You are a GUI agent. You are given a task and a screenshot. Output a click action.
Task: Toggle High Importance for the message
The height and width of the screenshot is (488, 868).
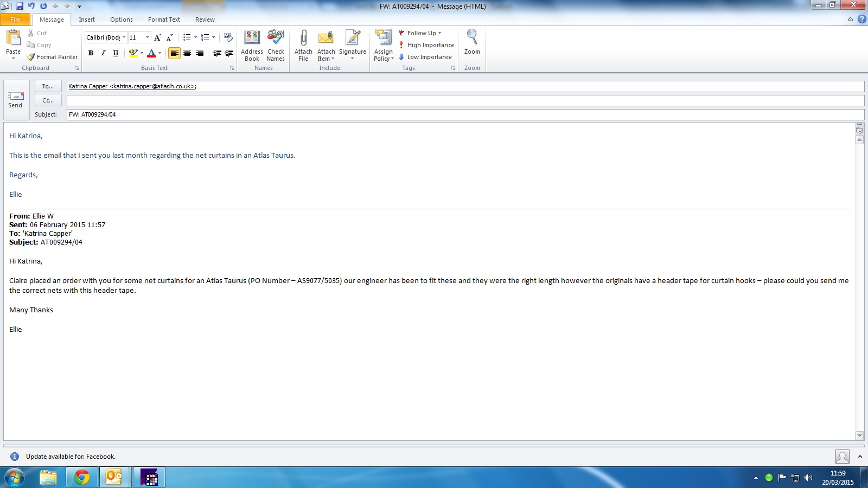point(426,45)
